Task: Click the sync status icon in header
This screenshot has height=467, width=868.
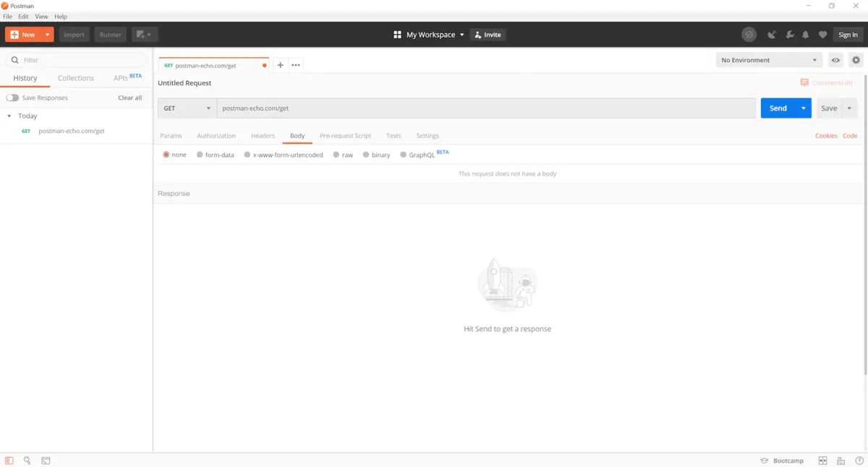Action: click(x=749, y=35)
